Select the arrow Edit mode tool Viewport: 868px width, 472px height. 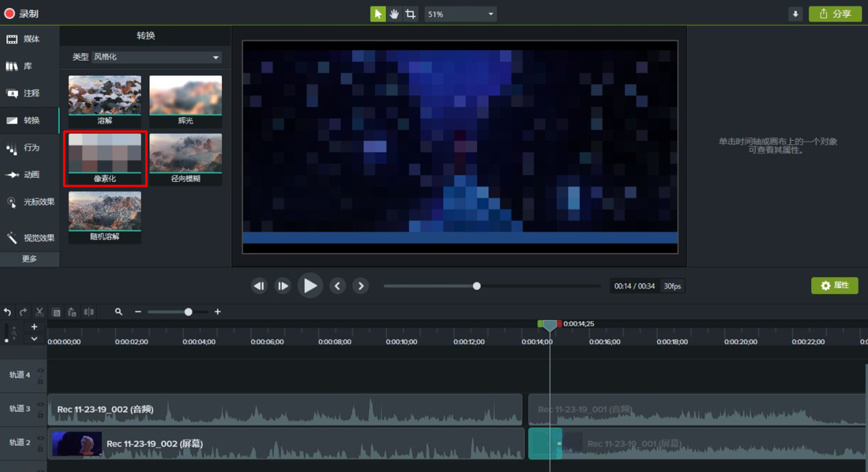[x=378, y=14]
